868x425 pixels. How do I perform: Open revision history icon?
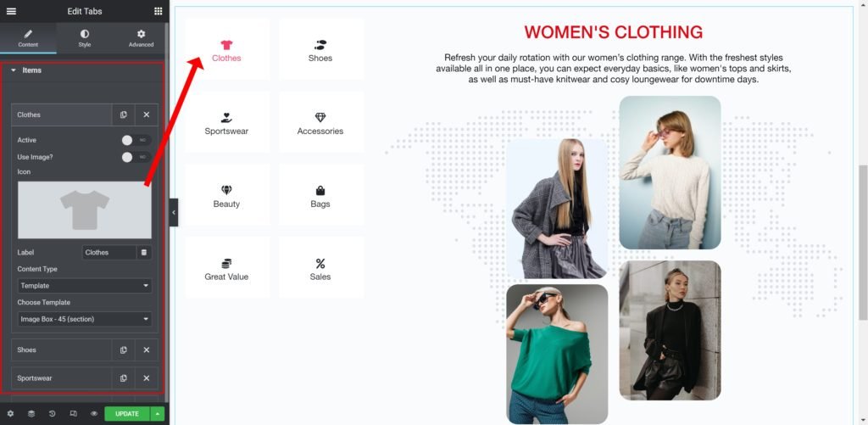pyautogui.click(x=52, y=414)
